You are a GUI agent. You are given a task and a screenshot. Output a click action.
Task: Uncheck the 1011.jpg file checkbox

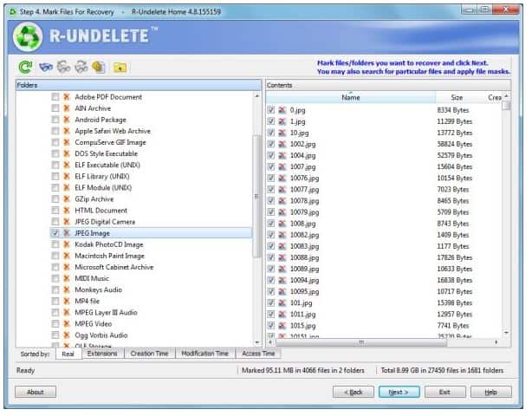270,315
